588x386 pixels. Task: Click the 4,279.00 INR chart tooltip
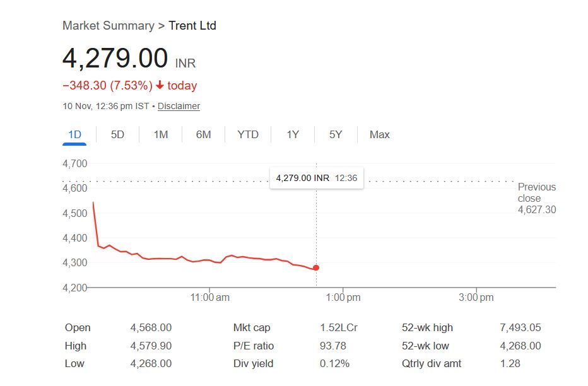point(316,178)
